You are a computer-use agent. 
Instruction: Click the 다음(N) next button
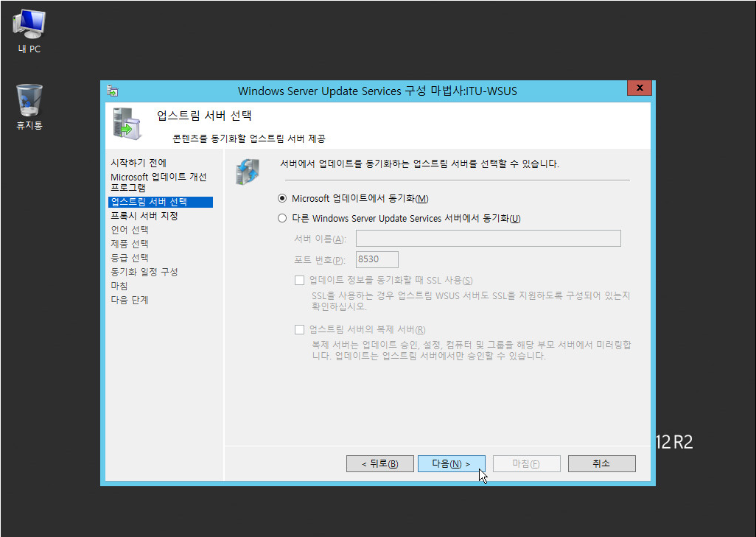click(451, 463)
